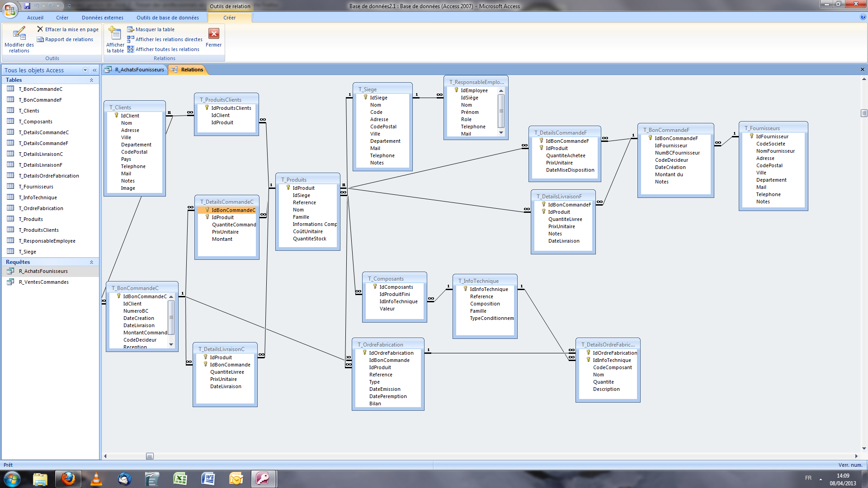Click T_DetailsLivraisonF title bar
Screen dimensions: 868x488
coord(563,196)
